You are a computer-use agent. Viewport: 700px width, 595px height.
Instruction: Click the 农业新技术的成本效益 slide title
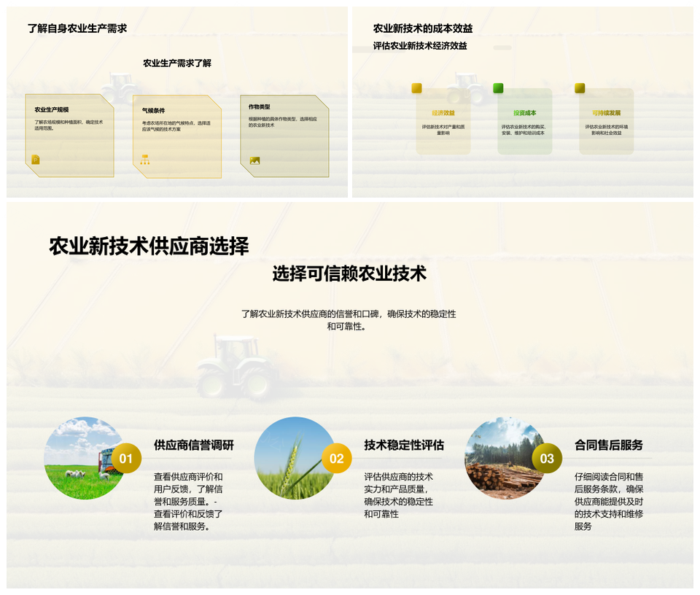[423, 28]
